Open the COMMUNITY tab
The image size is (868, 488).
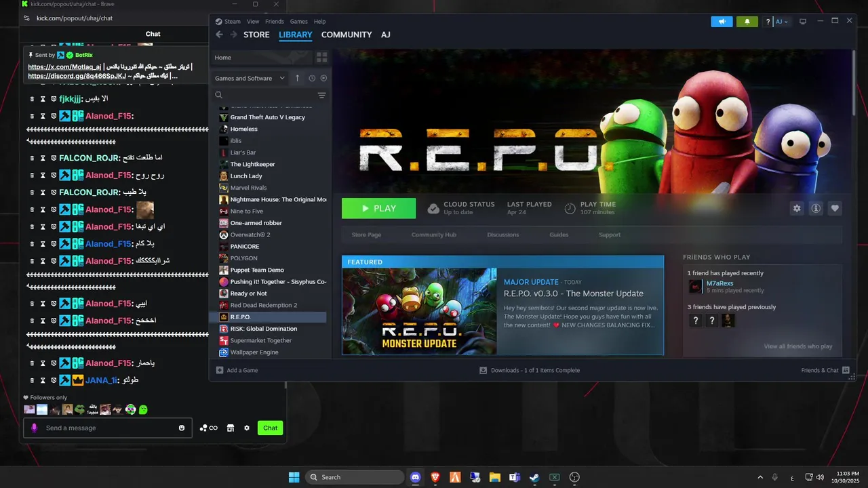click(x=347, y=35)
